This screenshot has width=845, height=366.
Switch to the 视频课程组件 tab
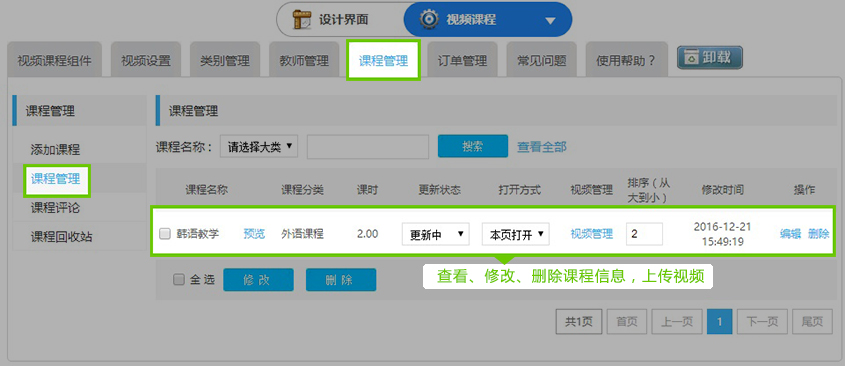(x=54, y=60)
